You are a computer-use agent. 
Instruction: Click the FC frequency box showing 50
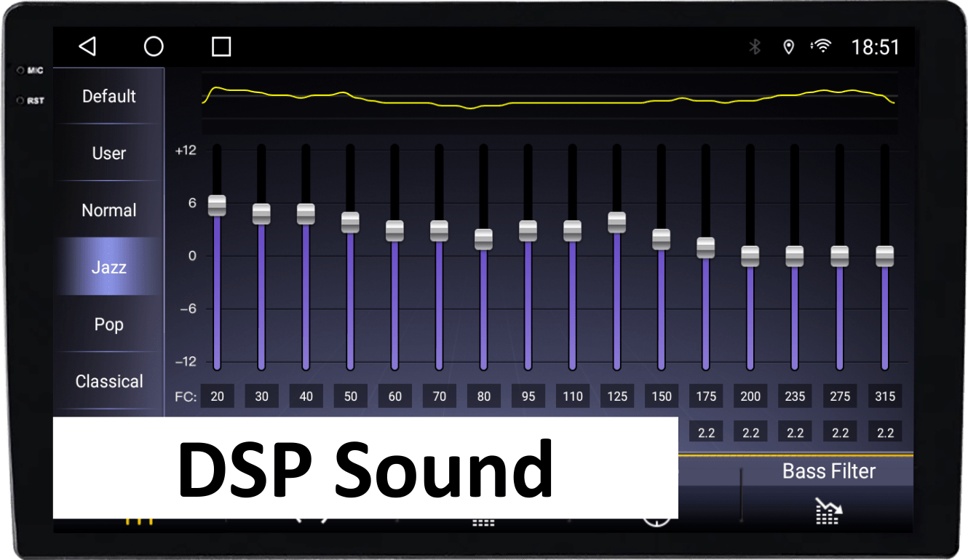click(x=350, y=396)
